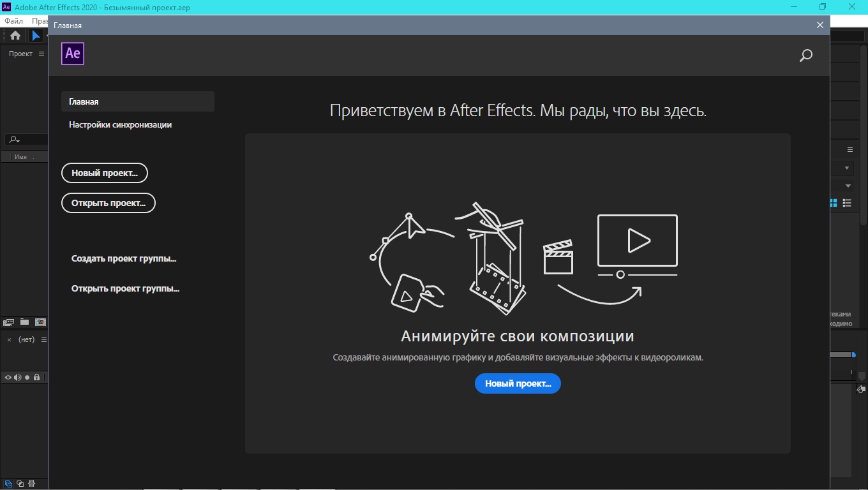Click the Ae logo in the welcome screen
868x490 pixels.
pyautogui.click(x=73, y=54)
